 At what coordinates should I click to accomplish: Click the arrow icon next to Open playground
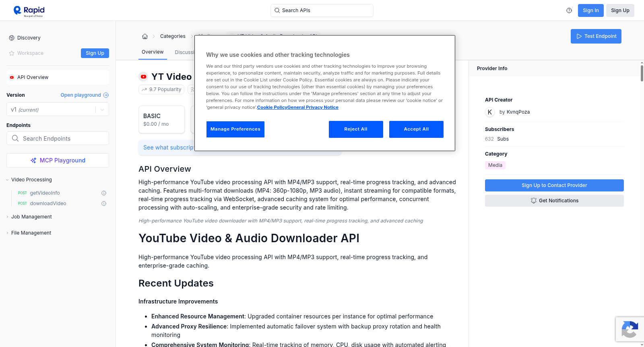pyautogui.click(x=106, y=95)
